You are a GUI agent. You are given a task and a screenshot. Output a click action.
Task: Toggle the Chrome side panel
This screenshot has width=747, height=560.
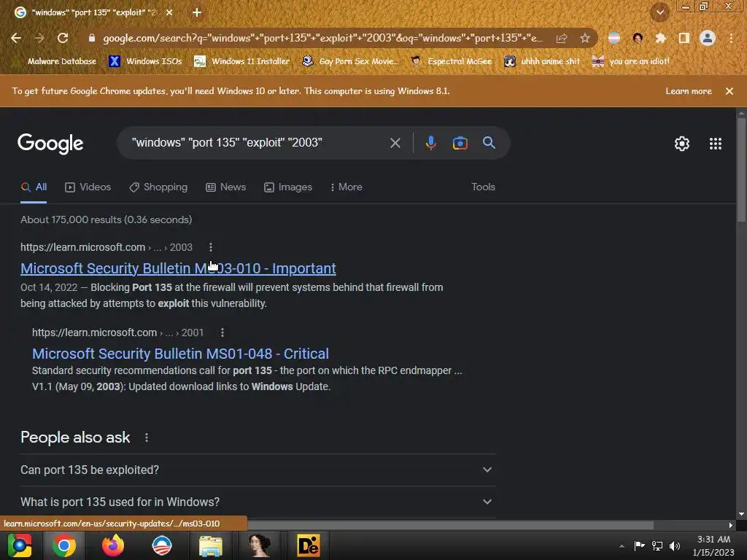684,38
